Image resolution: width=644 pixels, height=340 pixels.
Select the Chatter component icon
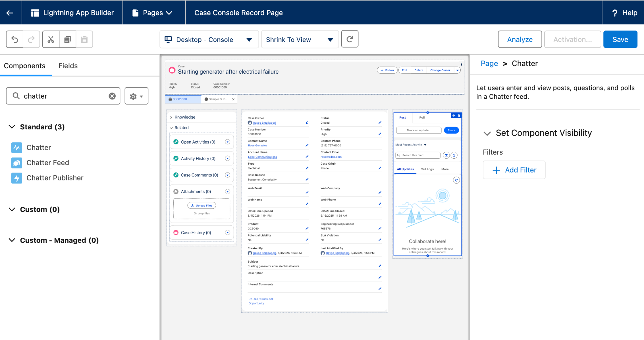(17, 148)
